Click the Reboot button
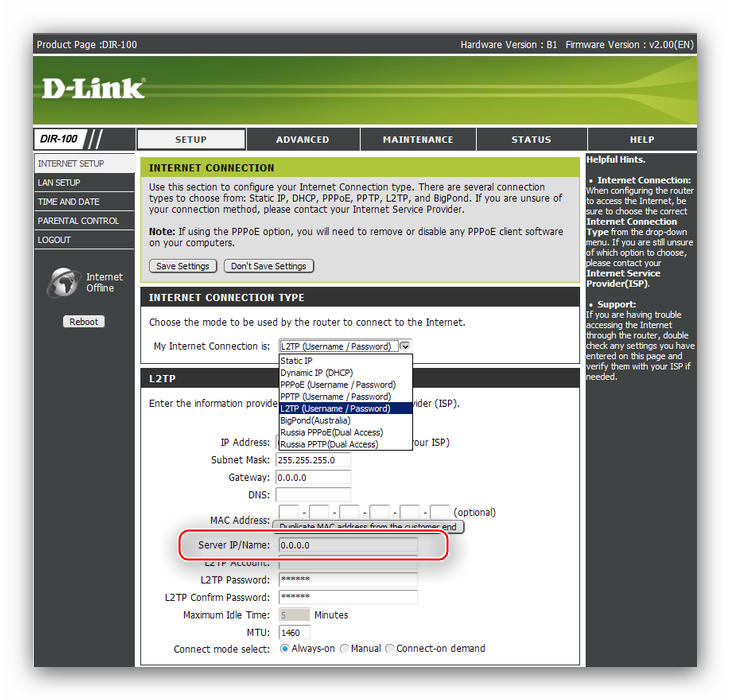 click(x=84, y=322)
